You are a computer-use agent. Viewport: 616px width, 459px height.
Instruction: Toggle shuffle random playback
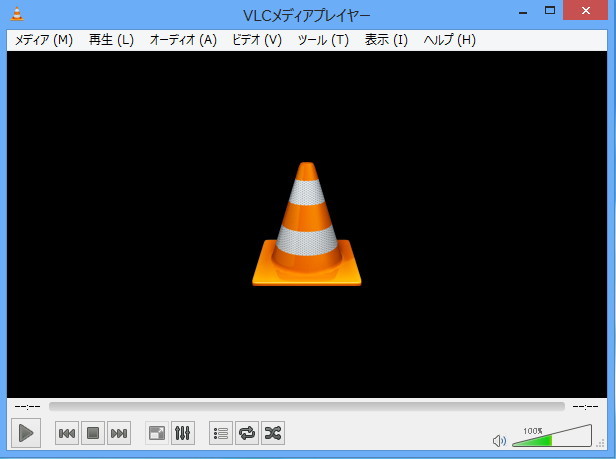click(x=273, y=433)
